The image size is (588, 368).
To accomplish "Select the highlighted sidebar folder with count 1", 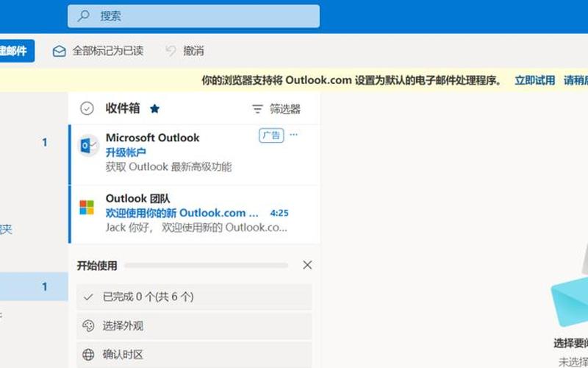I will 34,286.
